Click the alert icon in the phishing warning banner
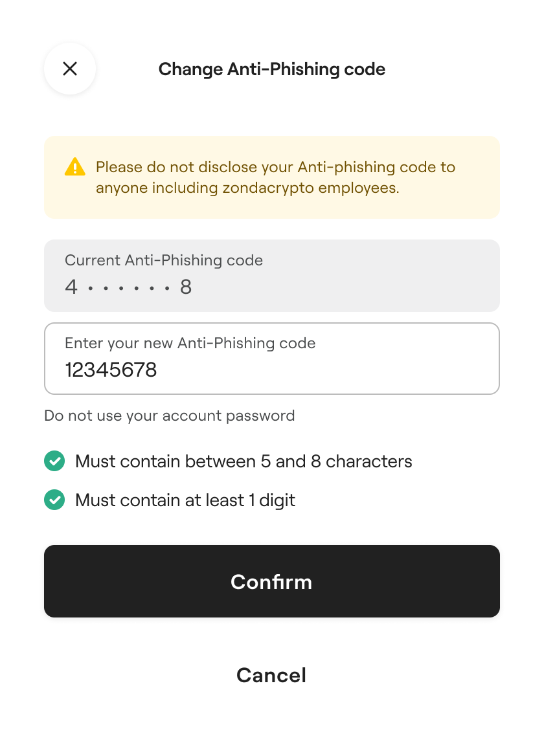Viewport: 544px width, 756px height. [x=74, y=167]
